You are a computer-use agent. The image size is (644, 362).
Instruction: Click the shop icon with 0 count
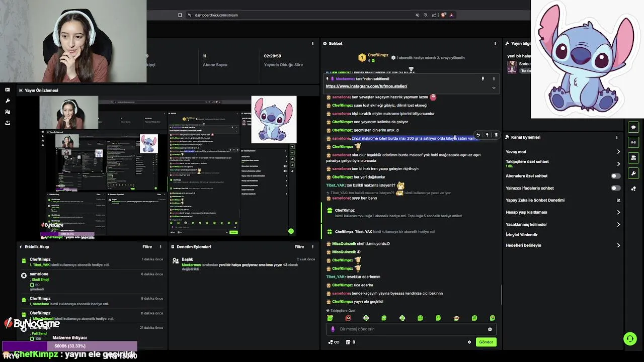(349, 342)
